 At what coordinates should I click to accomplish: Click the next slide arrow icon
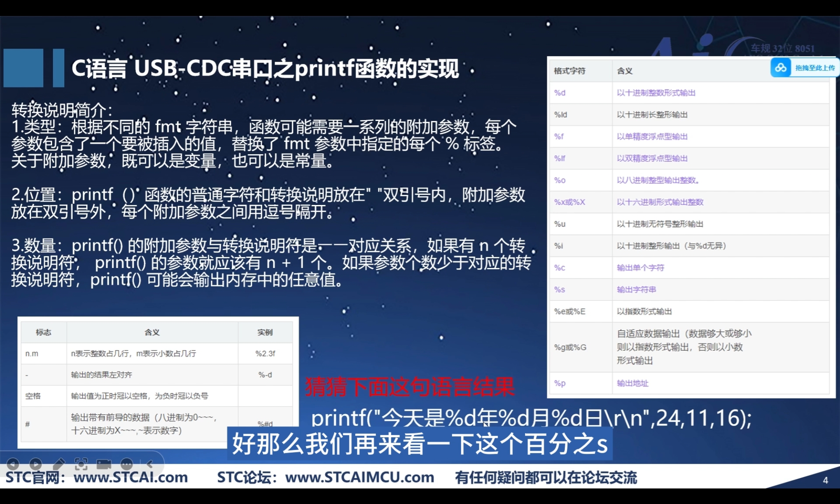(x=36, y=464)
